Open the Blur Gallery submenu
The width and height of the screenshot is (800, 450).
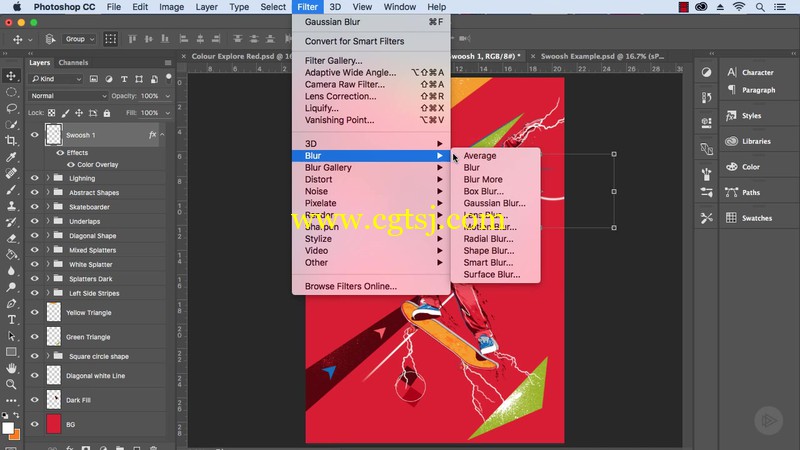coord(371,167)
